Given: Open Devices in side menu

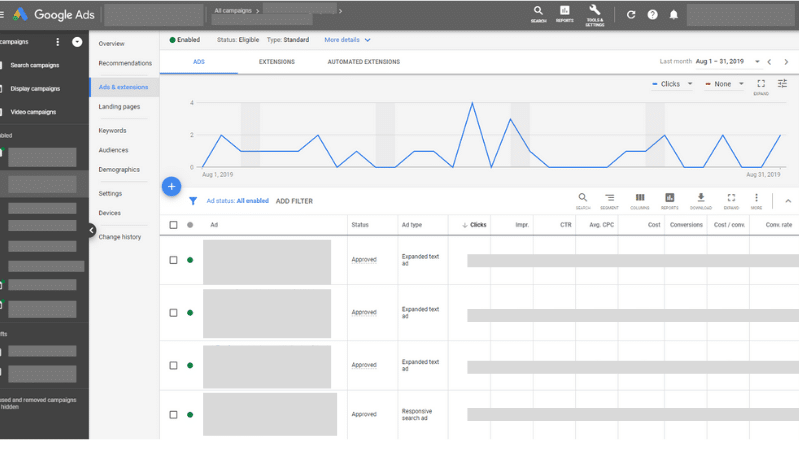Looking at the screenshot, I should pos(110,213).
